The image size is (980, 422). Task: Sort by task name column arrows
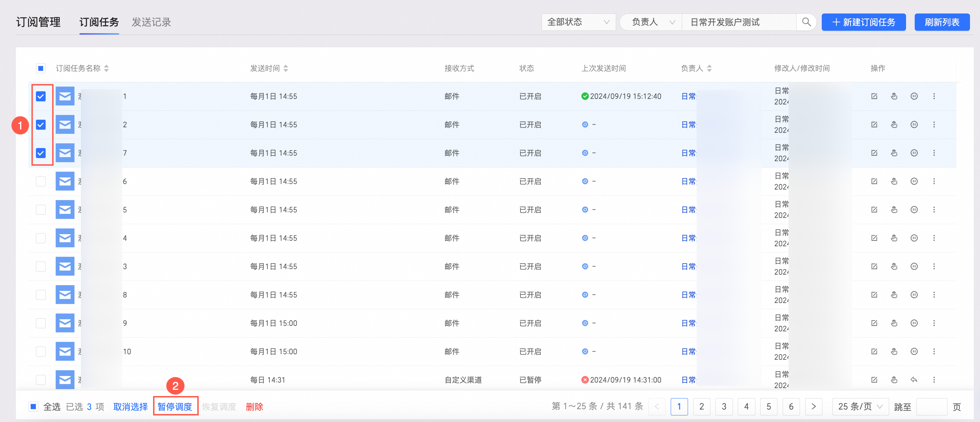pyautogui.click(x=106, y=68)
